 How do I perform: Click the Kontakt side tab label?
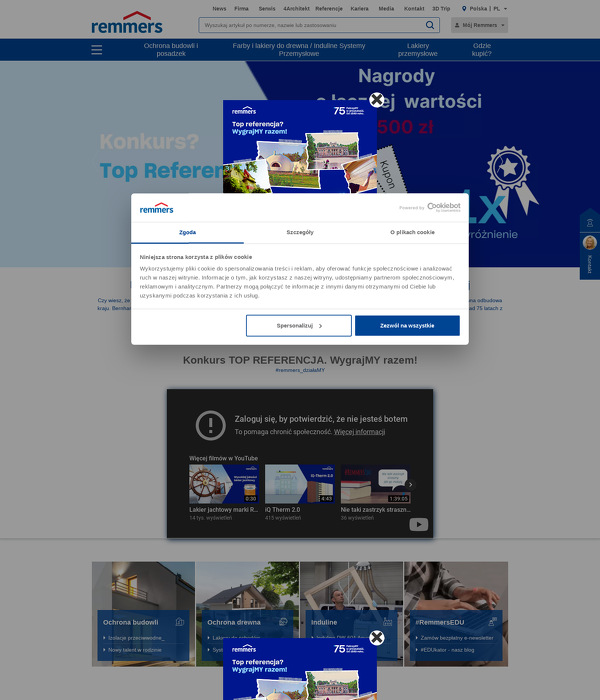tap(589, 264)
